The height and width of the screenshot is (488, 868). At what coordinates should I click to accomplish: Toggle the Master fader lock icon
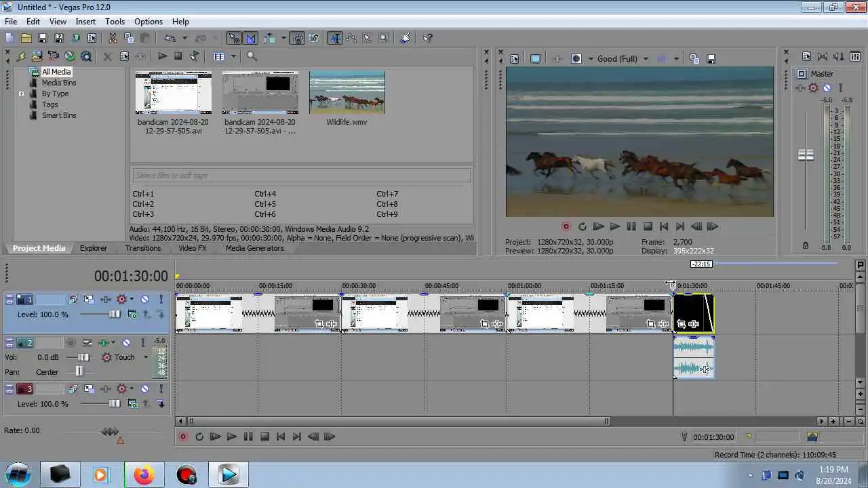pos(806,245)
